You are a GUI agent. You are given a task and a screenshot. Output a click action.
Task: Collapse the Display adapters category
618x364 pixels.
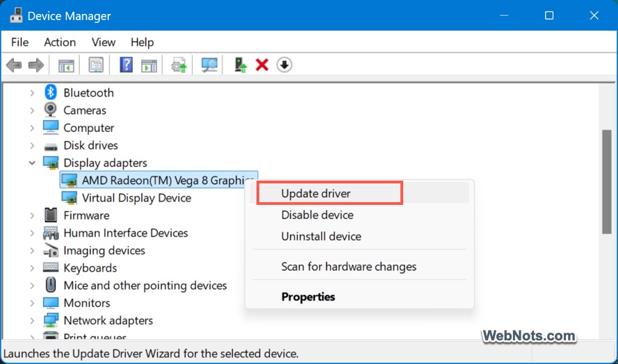(32, 163)
